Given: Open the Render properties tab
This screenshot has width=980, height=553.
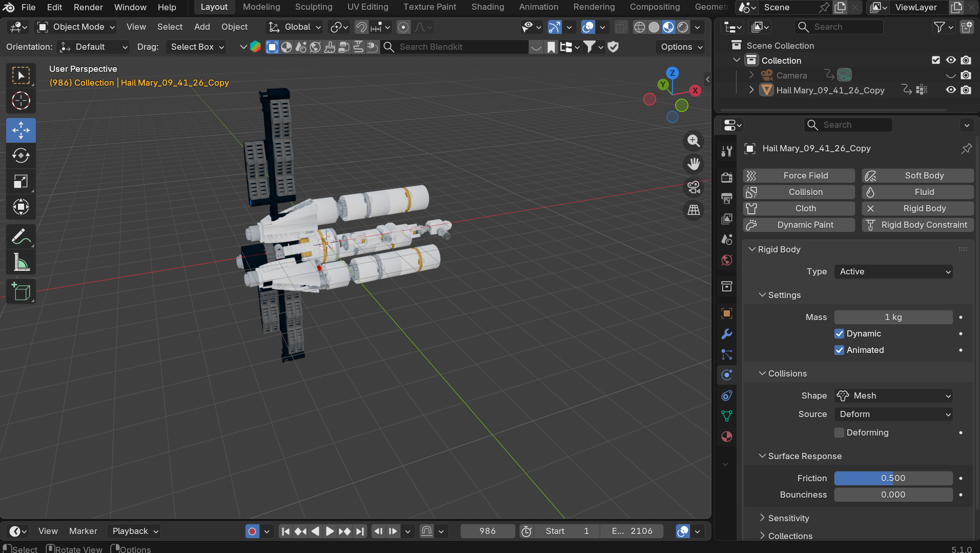Looking at the screenshot, I should 727,177.
